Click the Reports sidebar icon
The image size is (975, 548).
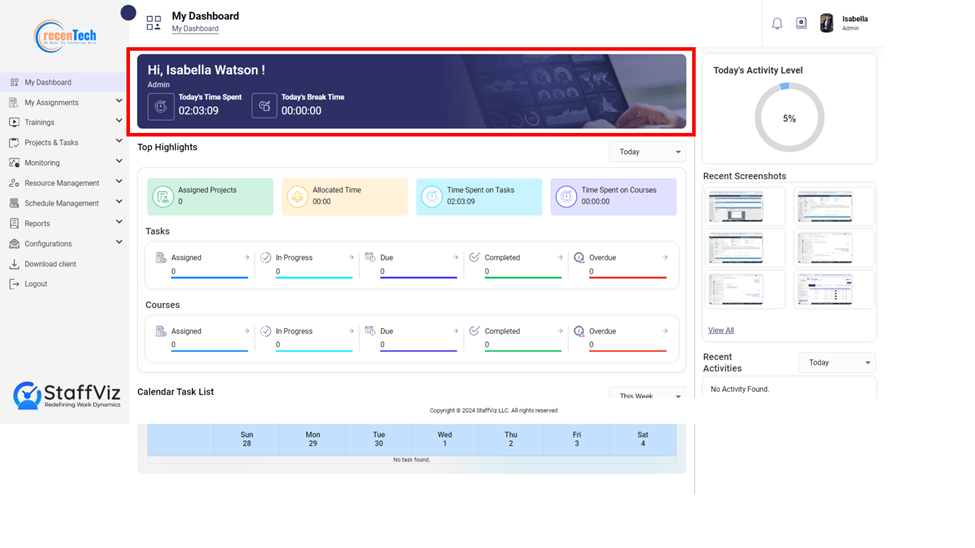14,223
